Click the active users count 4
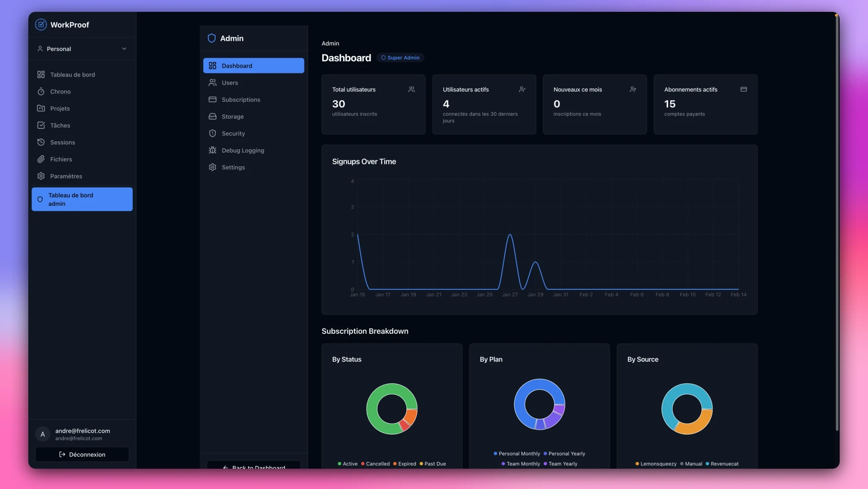Screen dimensions: 868x489 point(446,104)
